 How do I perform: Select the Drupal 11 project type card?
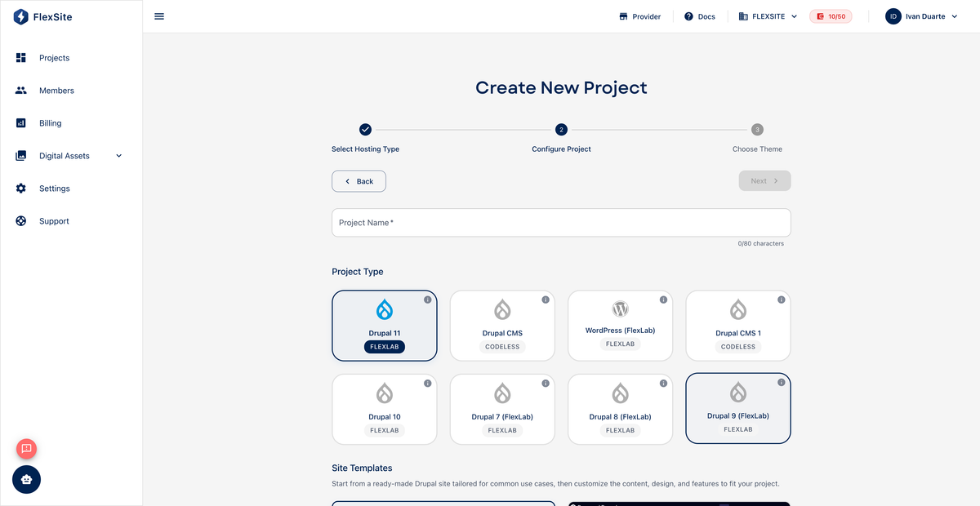pyautogui.click(x=385, y=326)
